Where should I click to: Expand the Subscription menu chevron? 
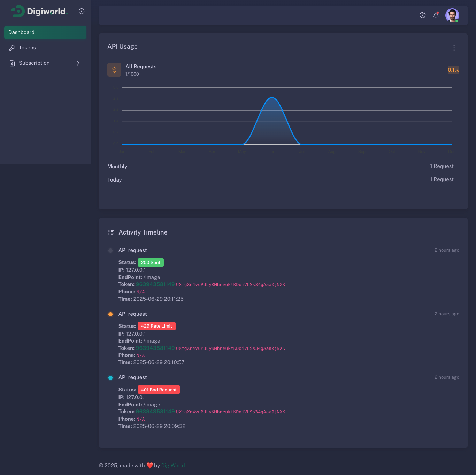pos(78,63)
